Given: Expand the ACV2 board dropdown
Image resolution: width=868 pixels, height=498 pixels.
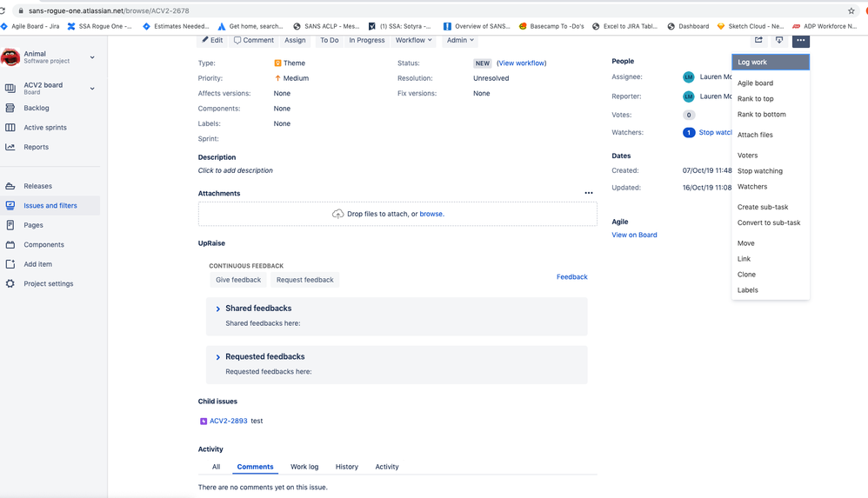Looking at the screenshot, I should [x=92, y=88].
